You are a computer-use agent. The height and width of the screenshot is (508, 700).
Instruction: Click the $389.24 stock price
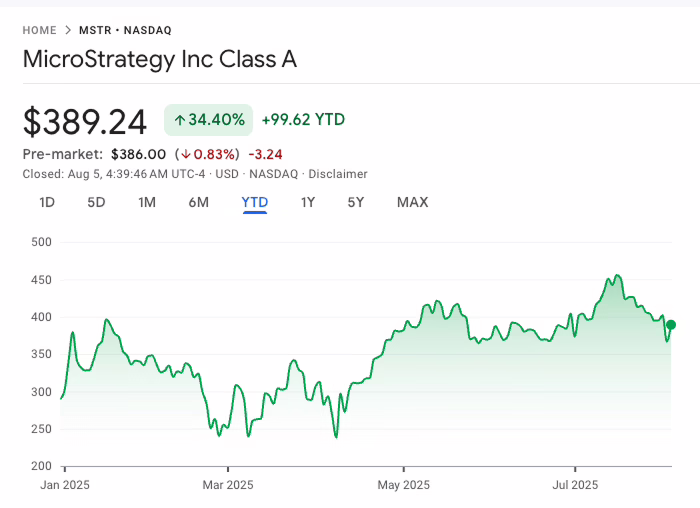point(85,121)
